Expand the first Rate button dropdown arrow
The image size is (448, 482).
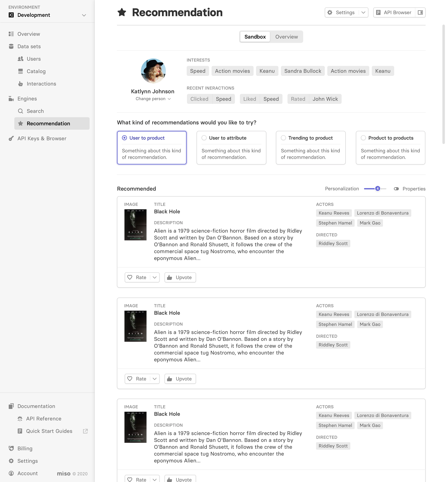point(155,278)
